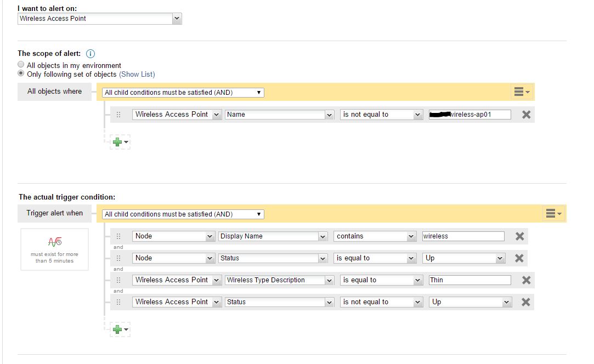
Task: Add a new scope condition with green plus
Action: point(120,142)
